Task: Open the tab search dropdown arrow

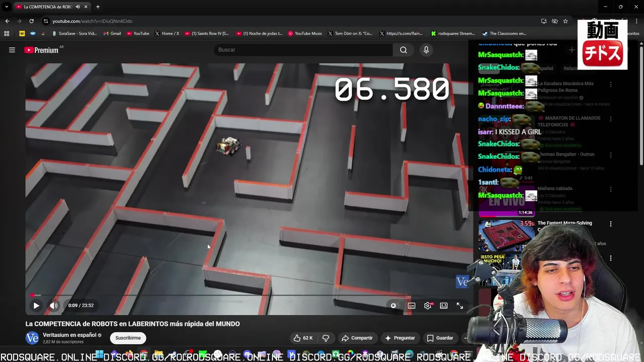Action: (x=7, y=7)
